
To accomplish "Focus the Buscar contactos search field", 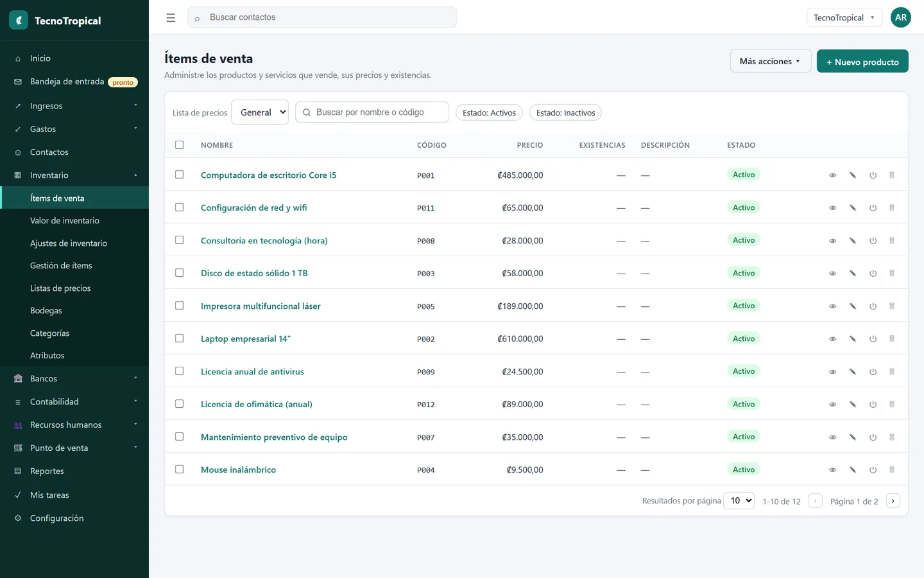I will [322, 17].
